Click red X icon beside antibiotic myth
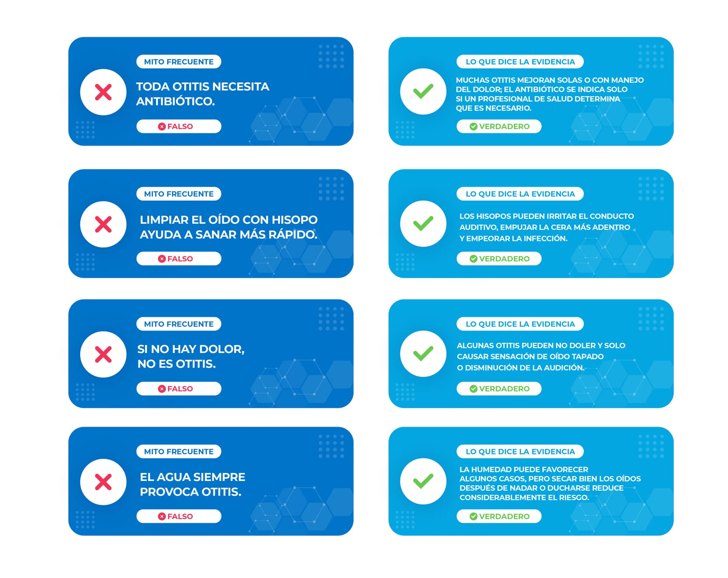The height and width of the screenshot is (578, 728). pyautogui.click(x=103, y=92)
